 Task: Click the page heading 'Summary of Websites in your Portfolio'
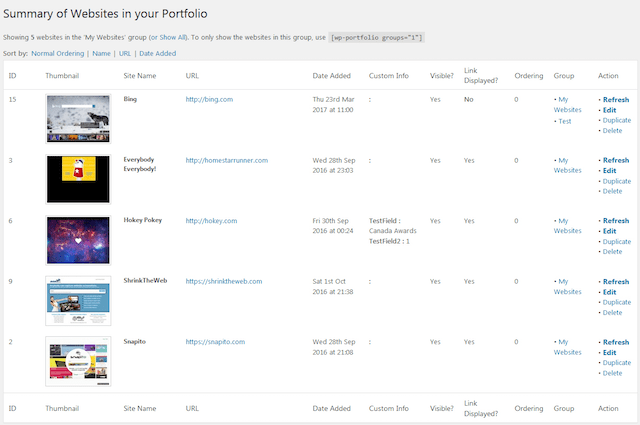coord(105,14)
